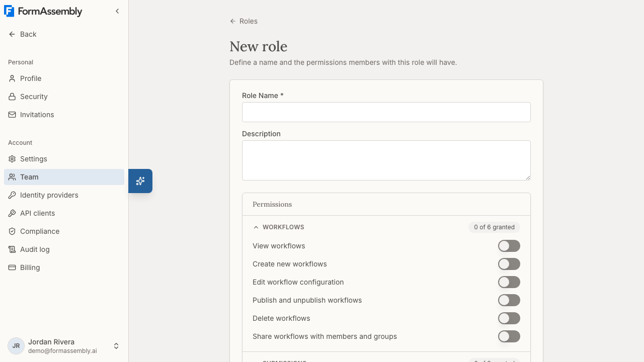Click the Role Name input field
This screenshot has height=362, width=644.
coord(386,112)
